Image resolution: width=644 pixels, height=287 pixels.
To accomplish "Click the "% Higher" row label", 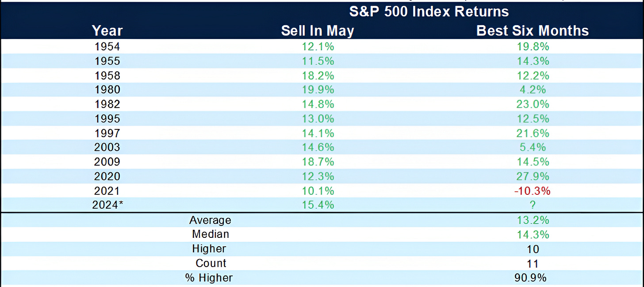I will tap(209, 278).
